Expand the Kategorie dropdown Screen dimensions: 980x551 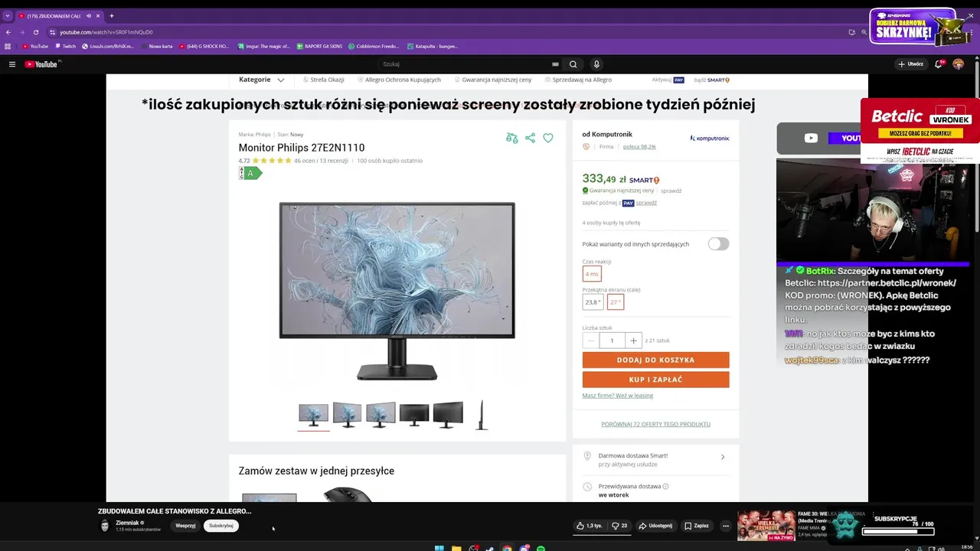point(262,80)
